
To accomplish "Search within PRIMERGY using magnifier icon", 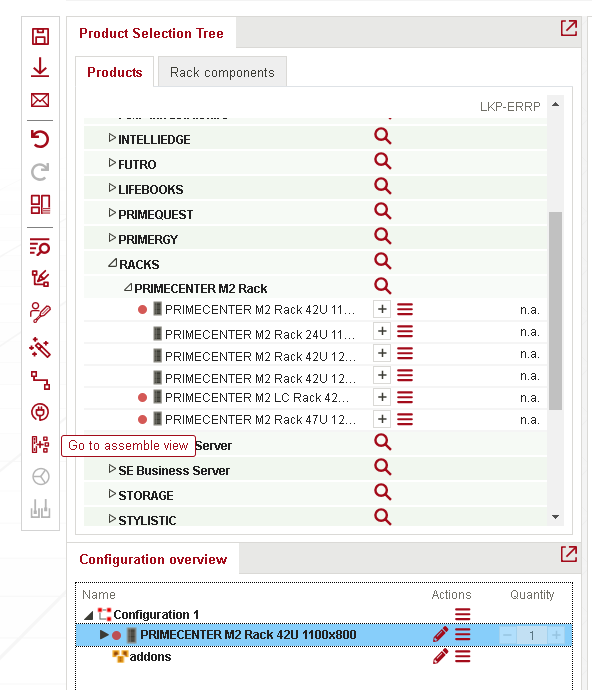I will (x=382, y=236).
